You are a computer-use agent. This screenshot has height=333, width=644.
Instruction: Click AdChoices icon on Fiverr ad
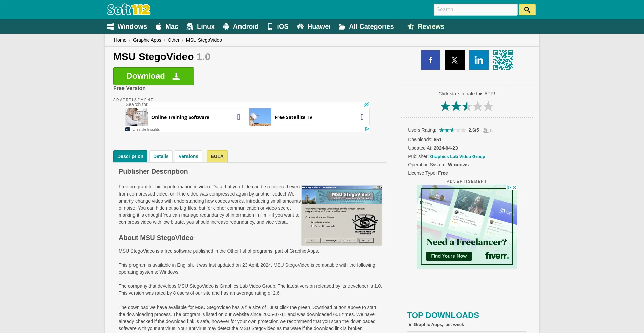(509, 188)
